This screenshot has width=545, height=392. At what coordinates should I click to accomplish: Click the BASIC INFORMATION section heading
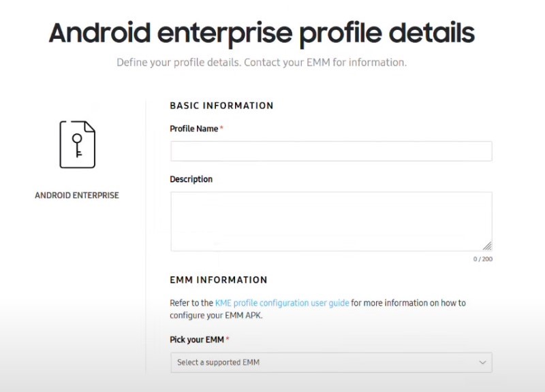pos(221,106)
